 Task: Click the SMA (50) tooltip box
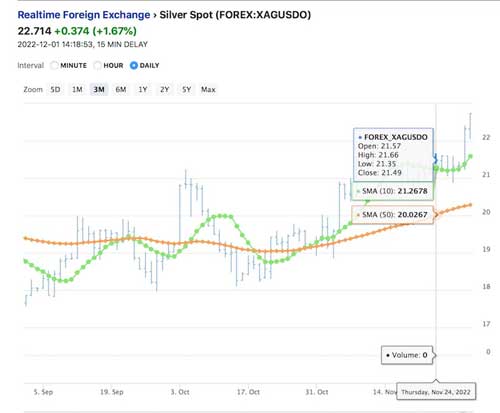393,215
